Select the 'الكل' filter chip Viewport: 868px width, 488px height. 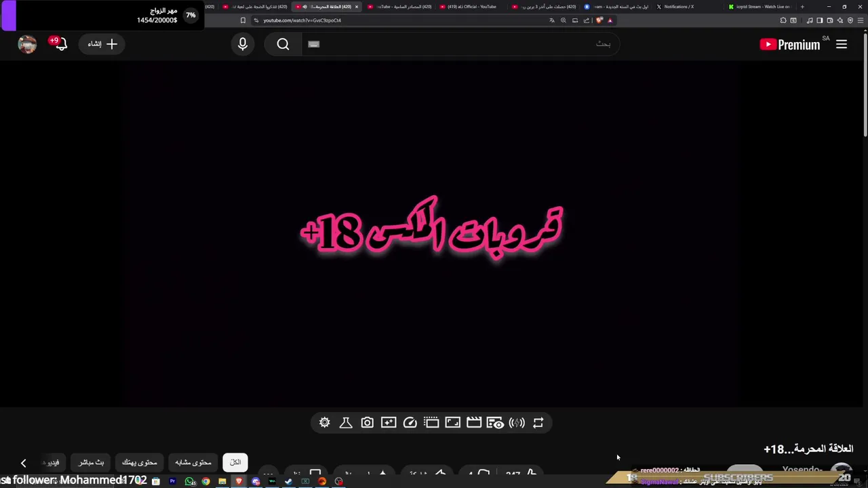click(x=235, y=462)
